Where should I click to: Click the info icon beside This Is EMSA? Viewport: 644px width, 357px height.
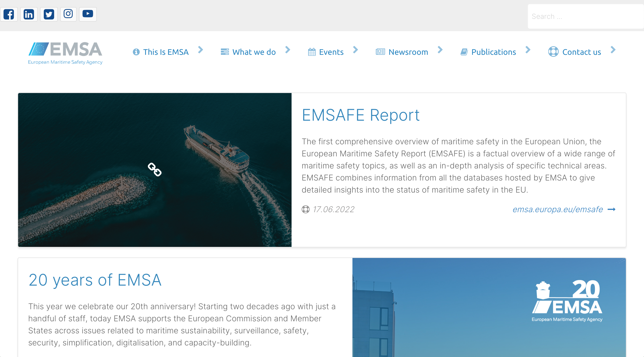tap(136, 52)
